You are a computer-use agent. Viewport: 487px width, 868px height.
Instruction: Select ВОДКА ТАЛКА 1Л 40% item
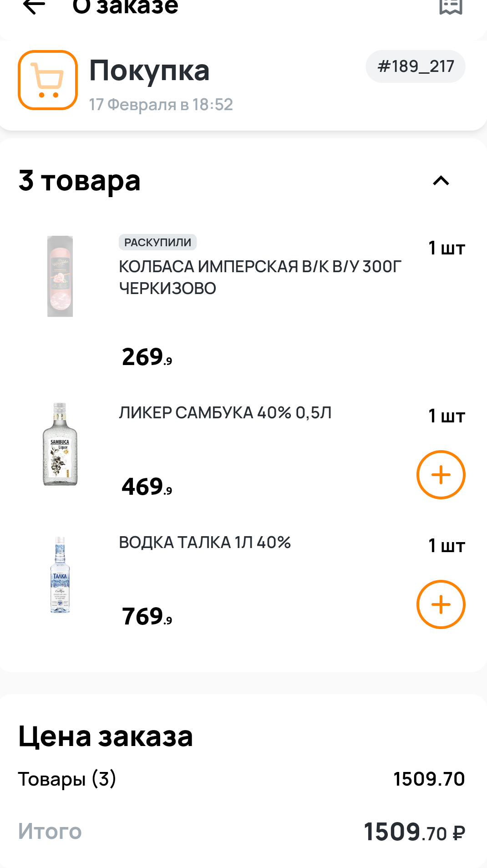point(205,543)
